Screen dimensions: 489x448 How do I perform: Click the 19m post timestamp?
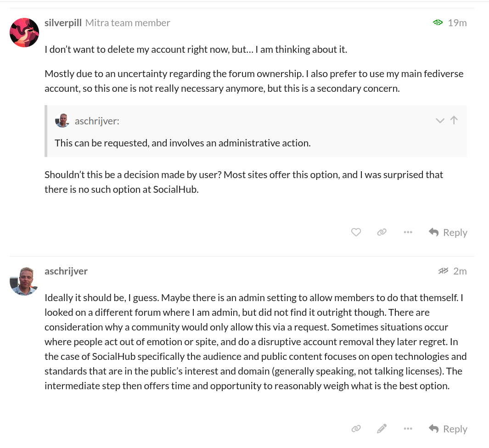point(457,22)
